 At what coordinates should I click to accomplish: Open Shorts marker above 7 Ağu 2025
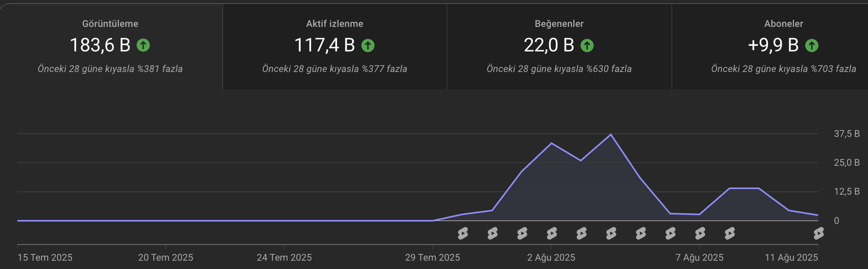point(700,233)
